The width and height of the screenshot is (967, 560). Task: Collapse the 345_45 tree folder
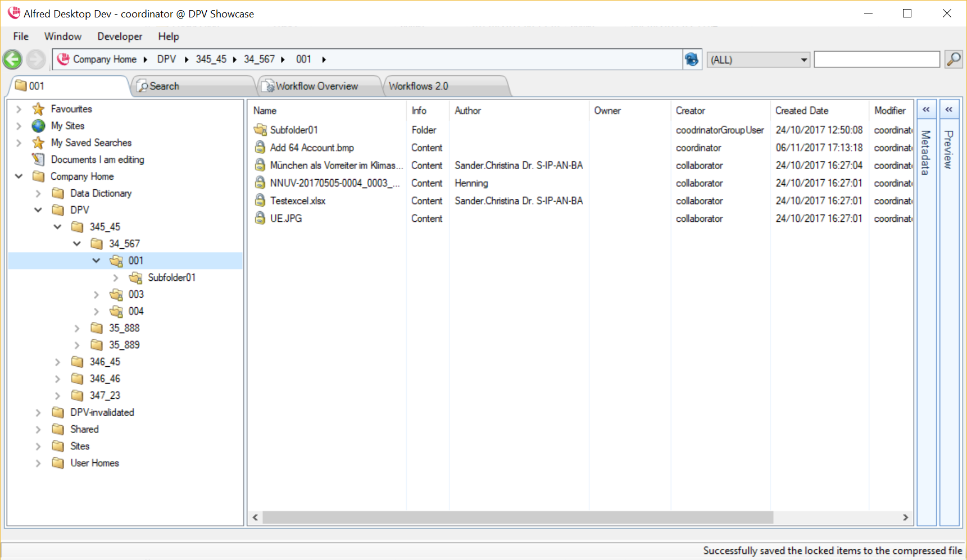pyautogui.click(x=58, y=227)
